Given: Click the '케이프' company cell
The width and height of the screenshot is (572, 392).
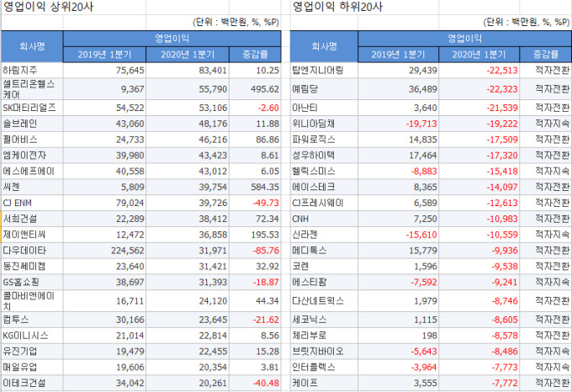Looking at the screenshot, I should click(324, 384).
